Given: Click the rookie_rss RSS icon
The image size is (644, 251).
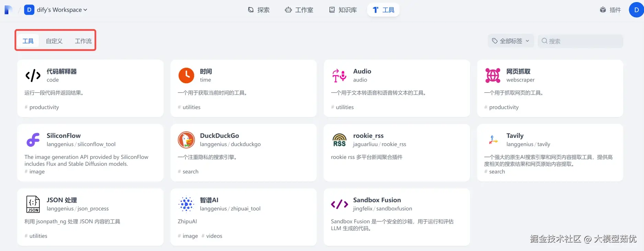Looking at the screenshot, I should 339,140.
